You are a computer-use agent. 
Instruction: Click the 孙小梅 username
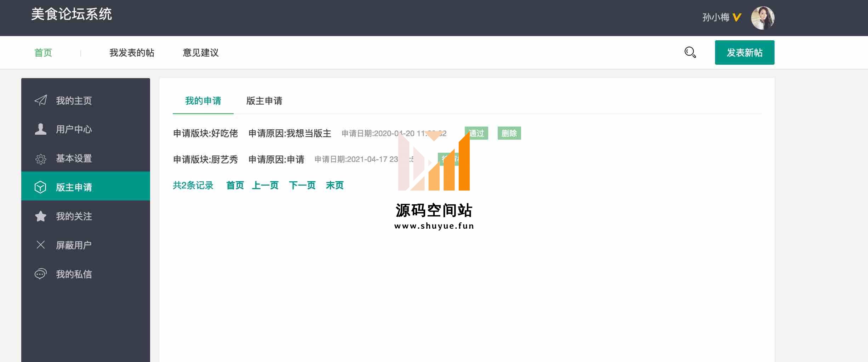[716, 17]
